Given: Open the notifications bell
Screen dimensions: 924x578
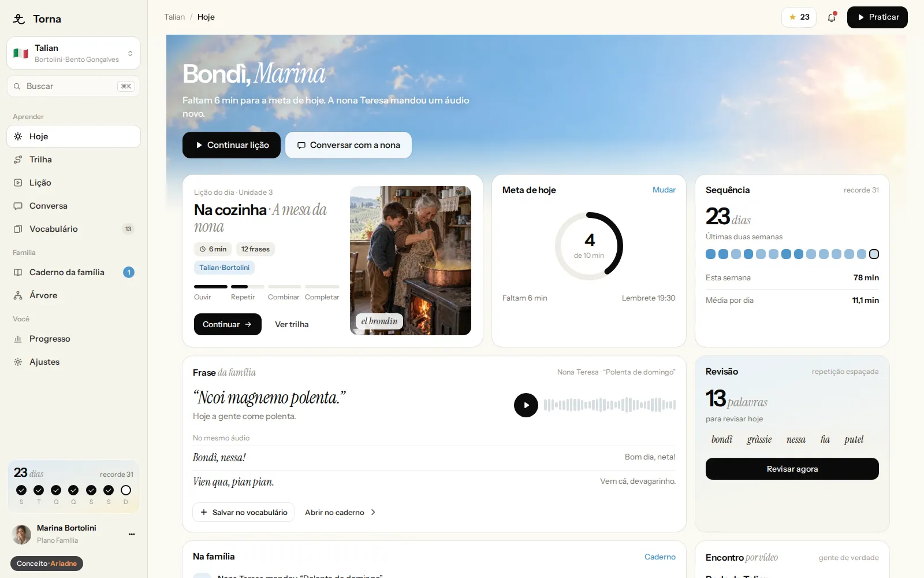Looking at the screenshot, I should (832, 17).
